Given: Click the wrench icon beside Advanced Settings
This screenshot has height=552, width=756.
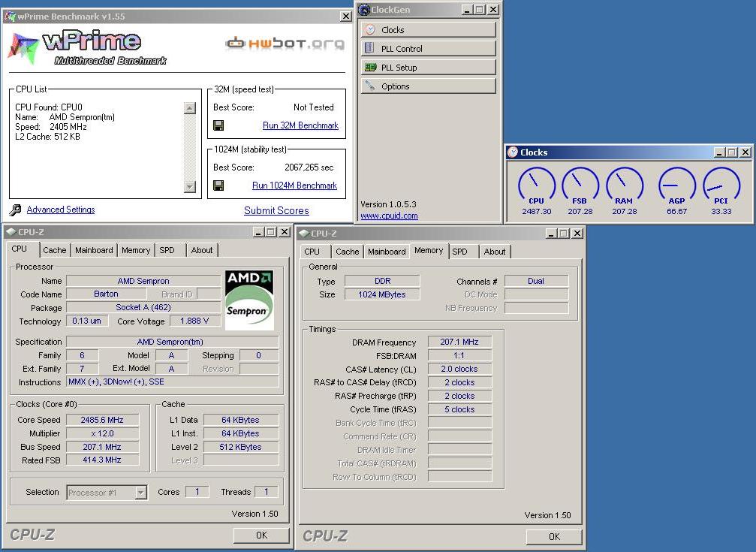Looking at the screenshot, I should (x=15, y=210).
